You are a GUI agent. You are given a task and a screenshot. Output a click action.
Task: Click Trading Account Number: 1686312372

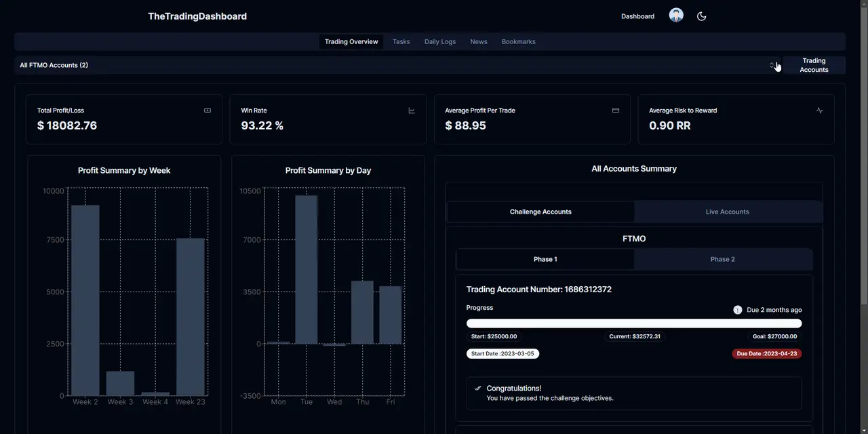pyautogui.click(x=539, y=290)
